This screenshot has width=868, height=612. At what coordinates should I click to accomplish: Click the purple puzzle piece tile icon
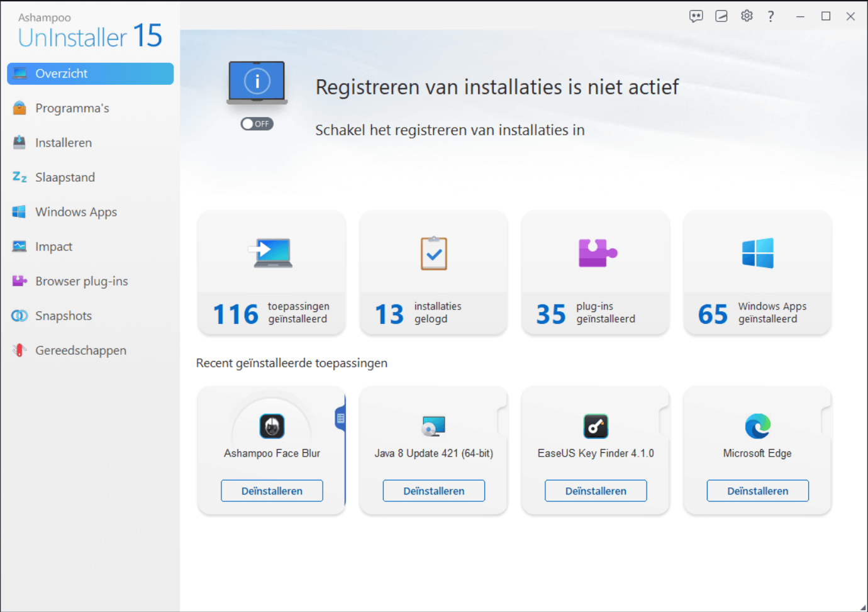coord(597,253)
